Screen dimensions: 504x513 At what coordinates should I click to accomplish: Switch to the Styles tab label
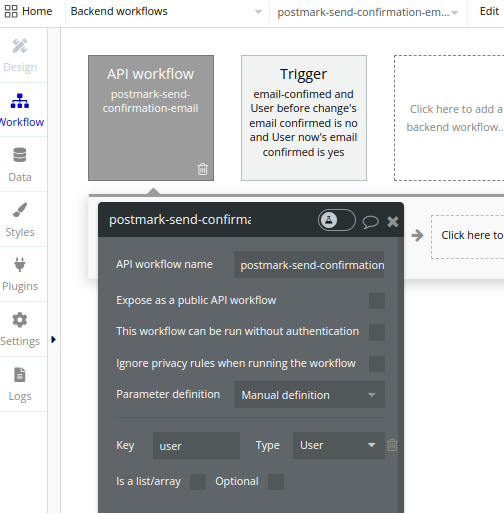tap(20, 232)
